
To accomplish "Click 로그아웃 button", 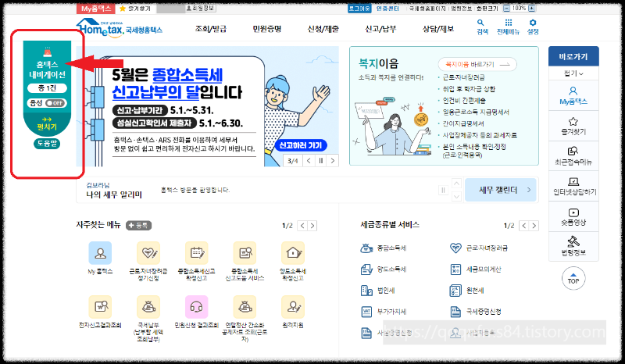I will [x=359, y=8].
